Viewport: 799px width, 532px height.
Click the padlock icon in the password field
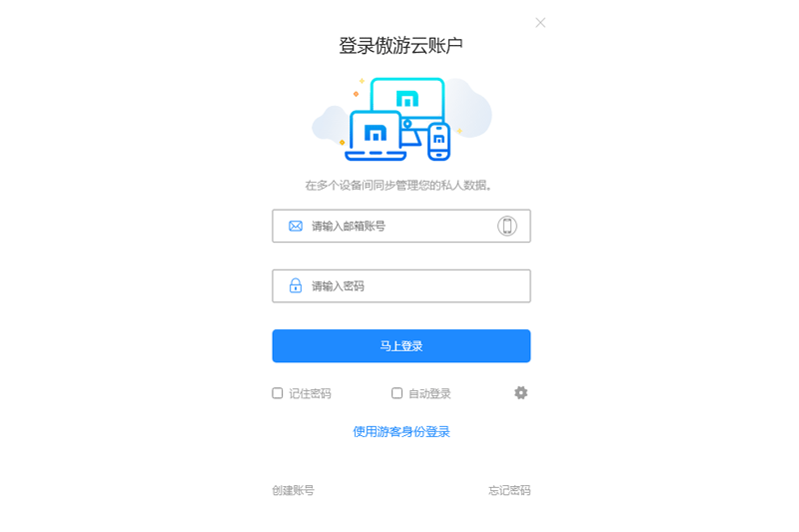click(296, 285)
